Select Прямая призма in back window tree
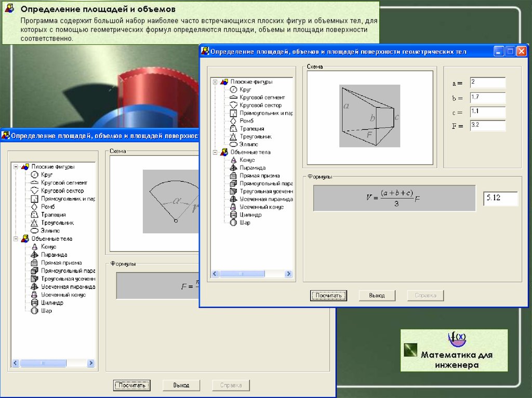Image resolution: width=532 pixels, height=398 pixels. pyautogui.click(x=61, y=263)
